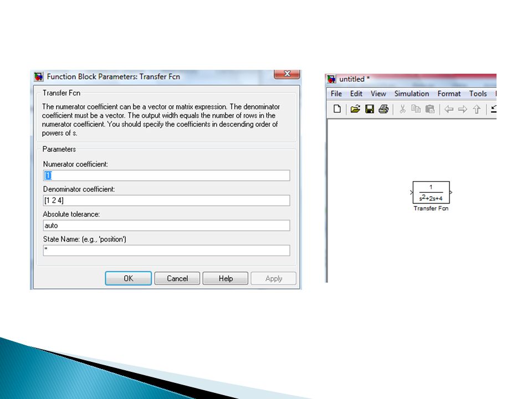Confirm parameters with the OK button

tap(128, 278)
